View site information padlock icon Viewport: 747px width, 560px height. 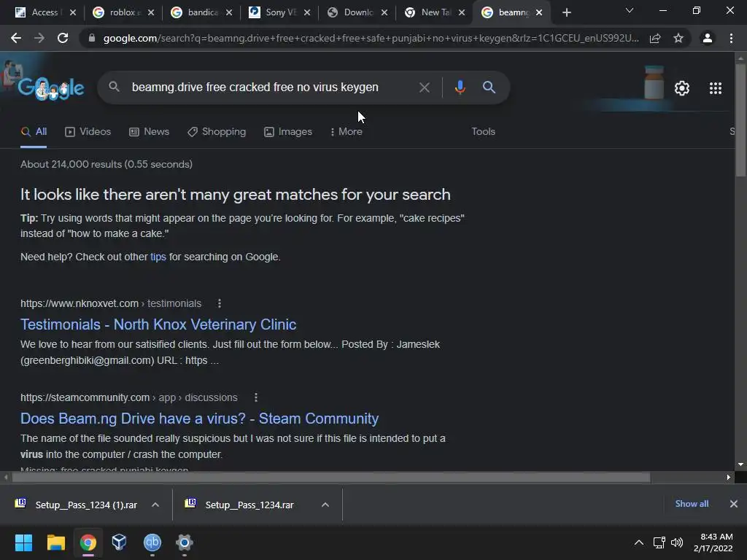91,38
